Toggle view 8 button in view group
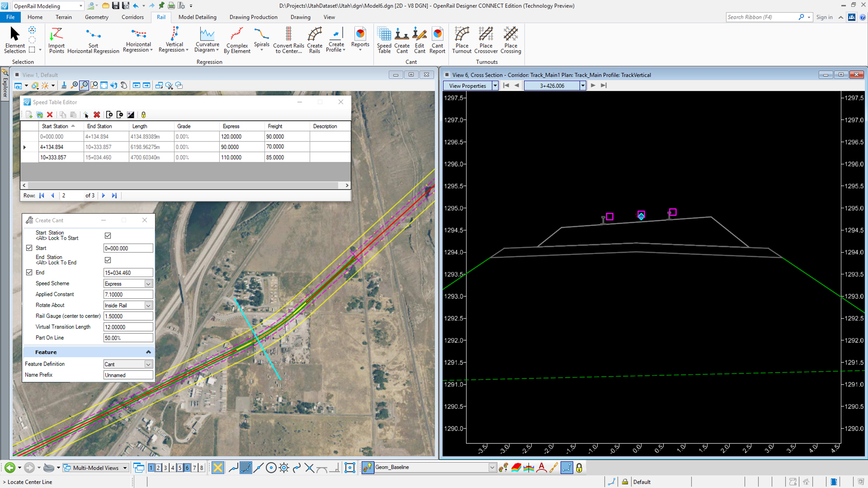 pos(202,468)
